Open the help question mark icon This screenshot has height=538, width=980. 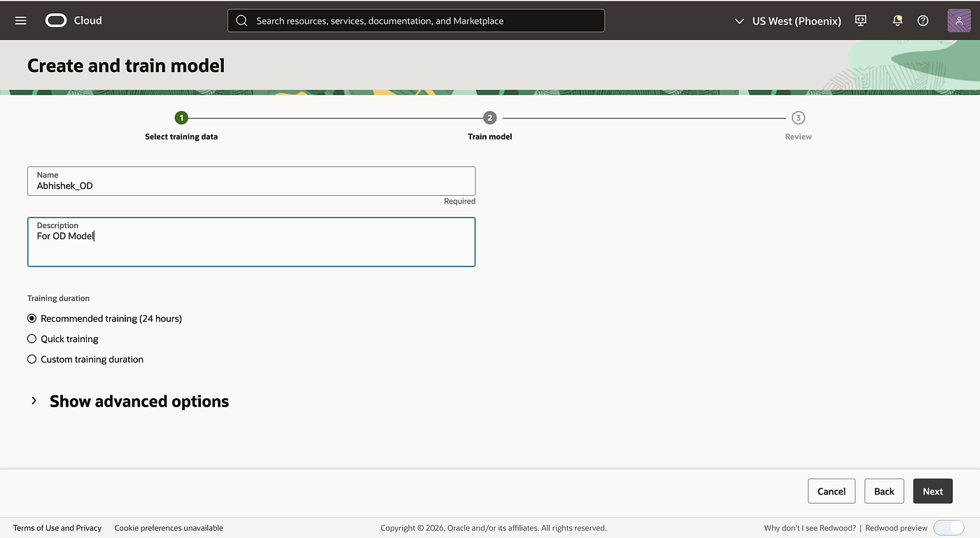pyautogui.click(x=923, y=20)
